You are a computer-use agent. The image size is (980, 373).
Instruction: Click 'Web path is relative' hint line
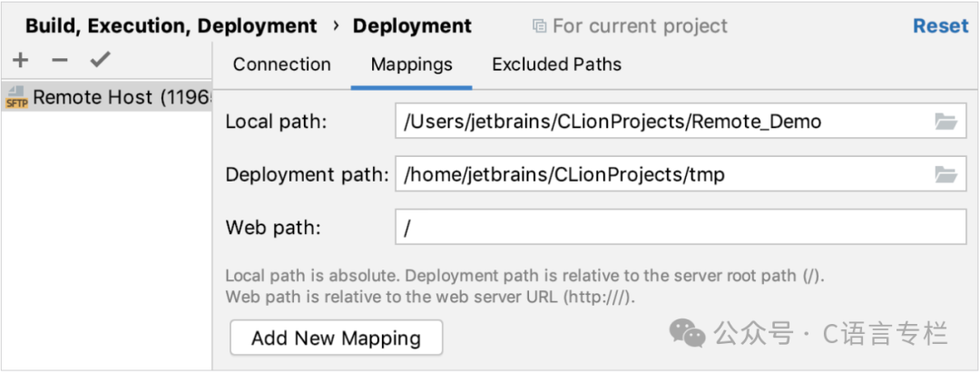[430, 296]
